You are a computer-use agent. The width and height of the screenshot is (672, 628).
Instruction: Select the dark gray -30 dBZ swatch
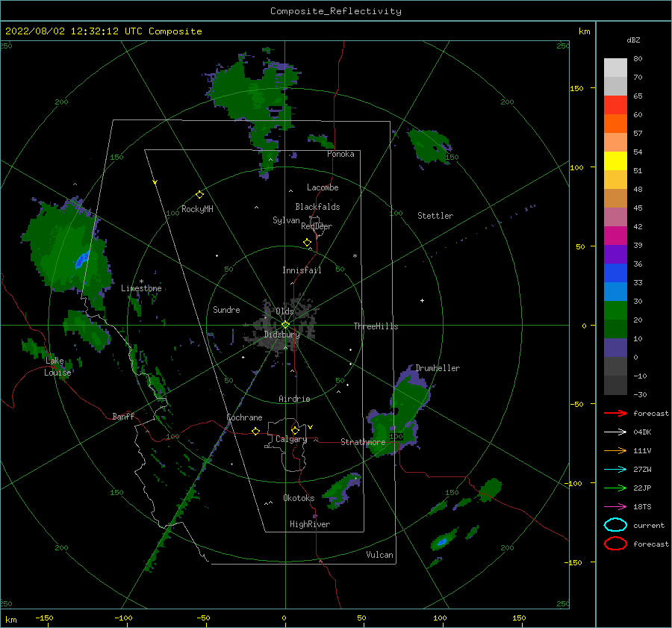coord(615,385)
